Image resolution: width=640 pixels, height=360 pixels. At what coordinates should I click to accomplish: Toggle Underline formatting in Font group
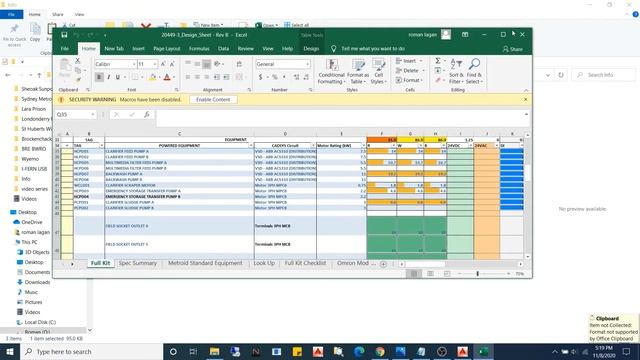(x=118, y=77)
